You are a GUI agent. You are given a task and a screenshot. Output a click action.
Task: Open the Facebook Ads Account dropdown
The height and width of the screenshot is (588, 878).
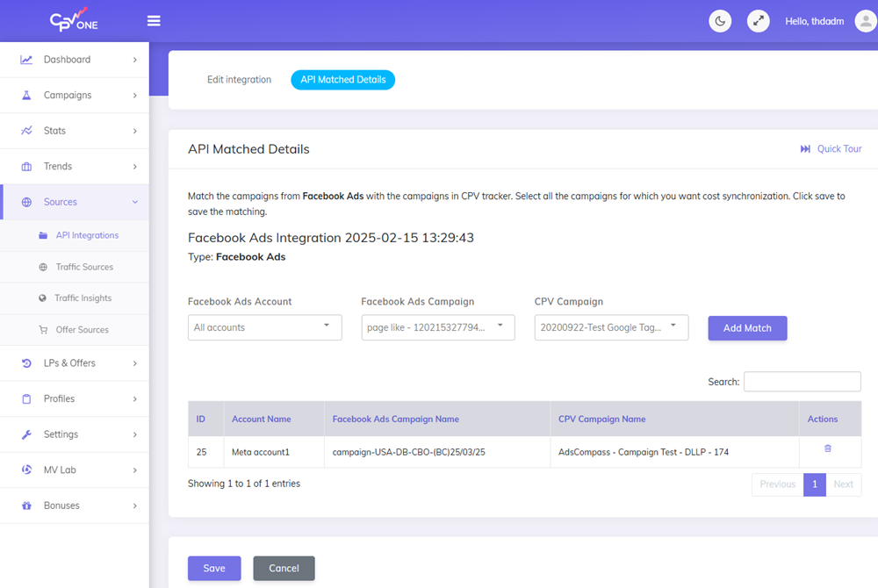click(264, 327)
